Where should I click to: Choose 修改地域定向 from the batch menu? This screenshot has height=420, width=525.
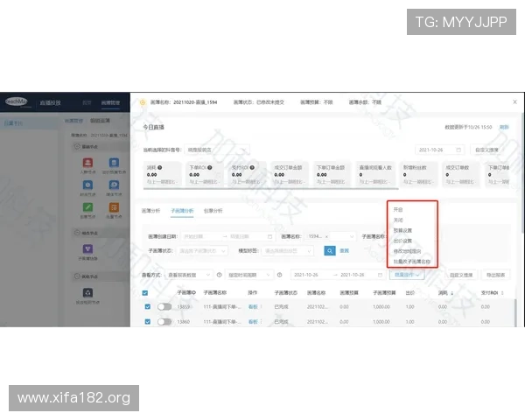[407, 251]
